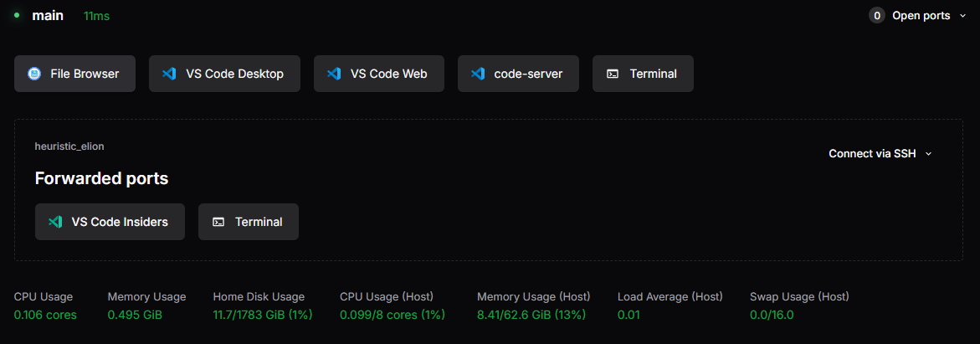Open code-server
Viewport: 980px width, 344px height.
click(x=518, y=74)
